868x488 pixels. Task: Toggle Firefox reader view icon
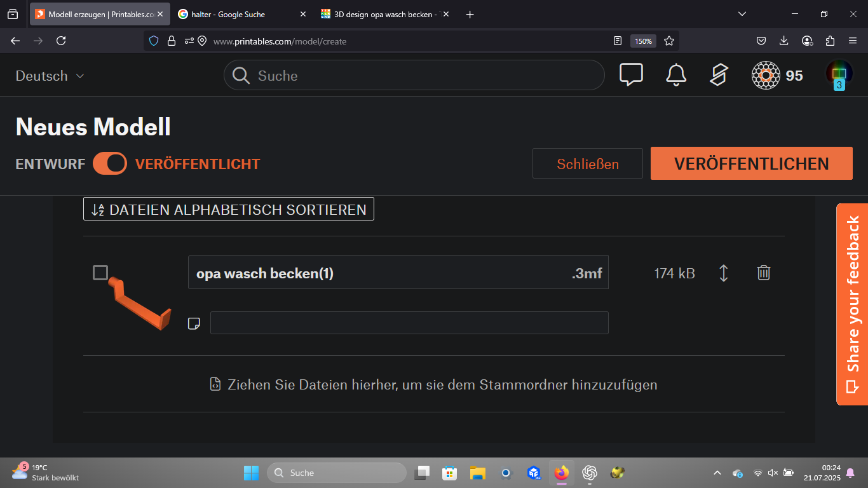(x=618, y=41)
